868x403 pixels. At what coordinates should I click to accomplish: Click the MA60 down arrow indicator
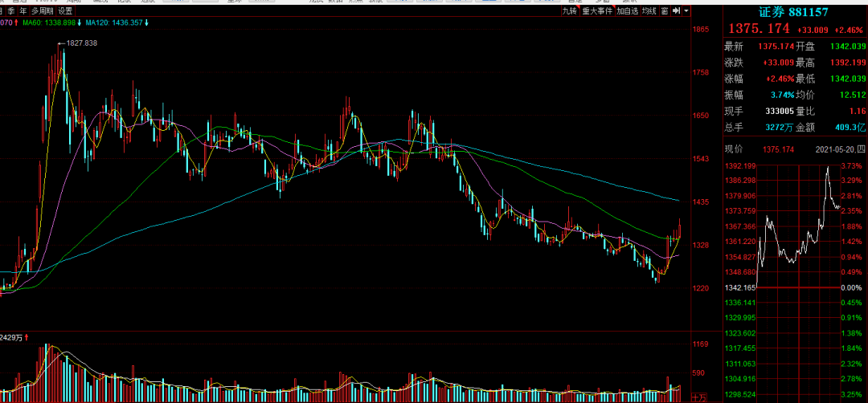(80, 22)
